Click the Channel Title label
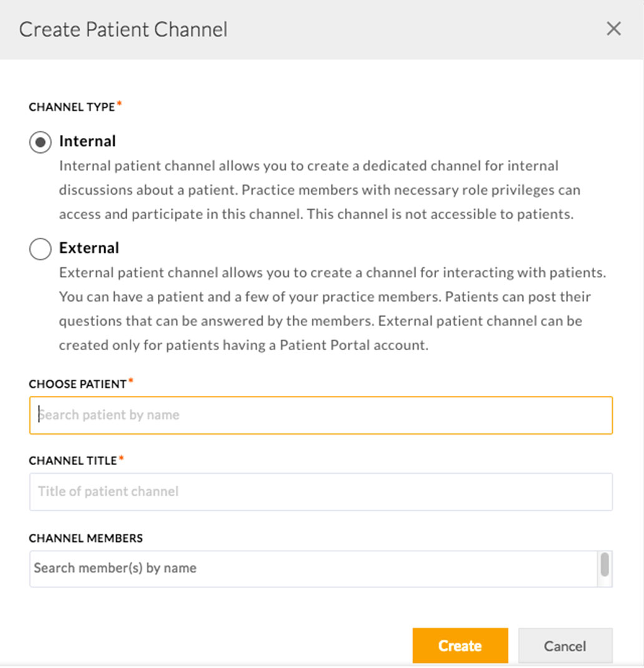644x668 pixels. 72,461
